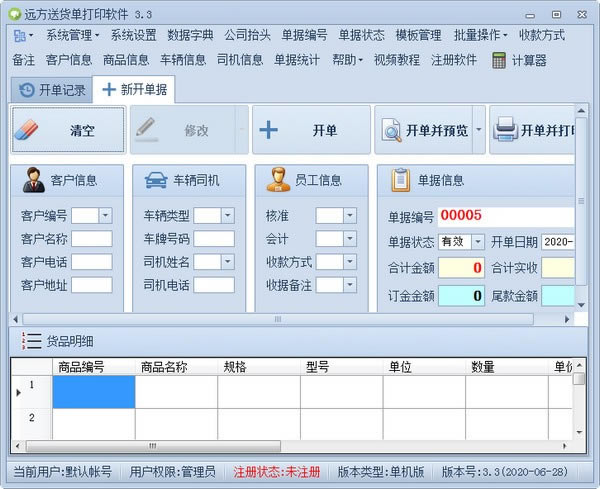The image size is (600, 489).
Task: Open the 车辆类型 combo box
Action: (227, 215)
